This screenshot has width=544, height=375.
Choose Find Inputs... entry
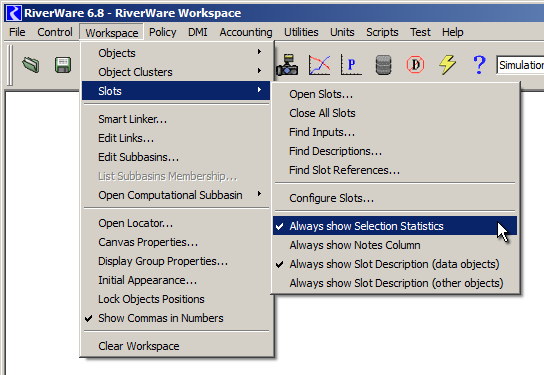395,132
